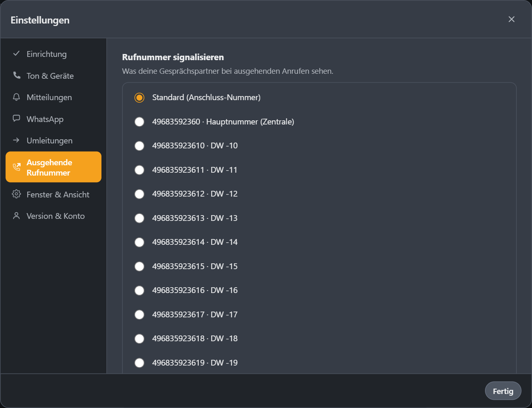The height and width of the screenshot is (408, 532).
Task: Click the Rufnummer signalisieren heading
Action: pos(173,57)
